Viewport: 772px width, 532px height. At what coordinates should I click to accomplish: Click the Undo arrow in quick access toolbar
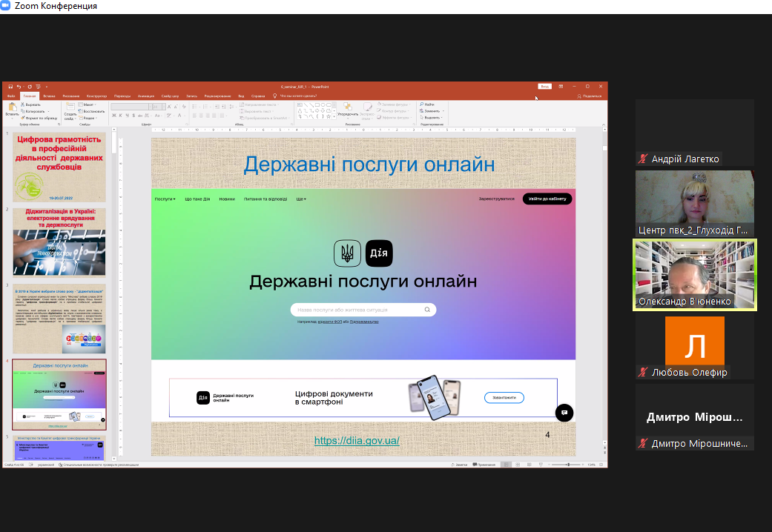19,87
